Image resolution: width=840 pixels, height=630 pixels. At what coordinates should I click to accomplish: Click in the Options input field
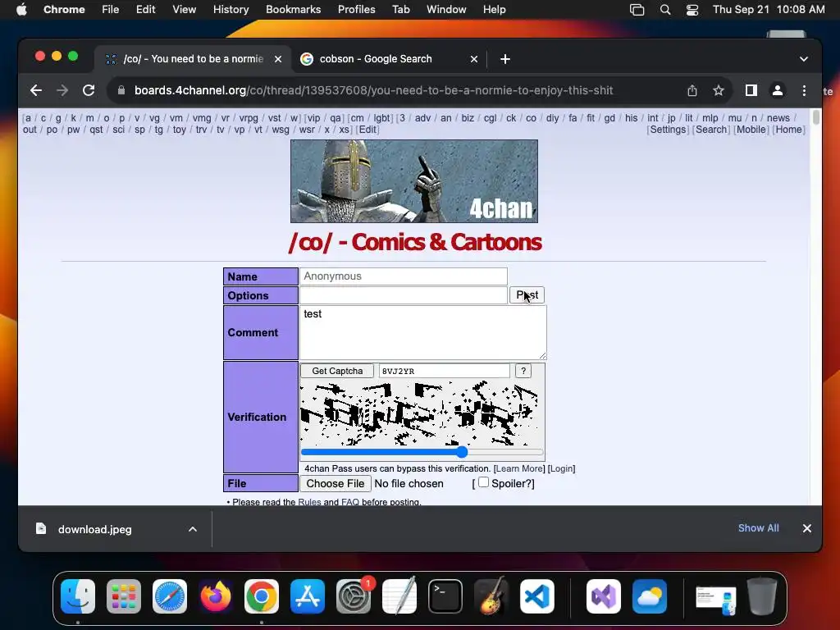click(404, 295)
